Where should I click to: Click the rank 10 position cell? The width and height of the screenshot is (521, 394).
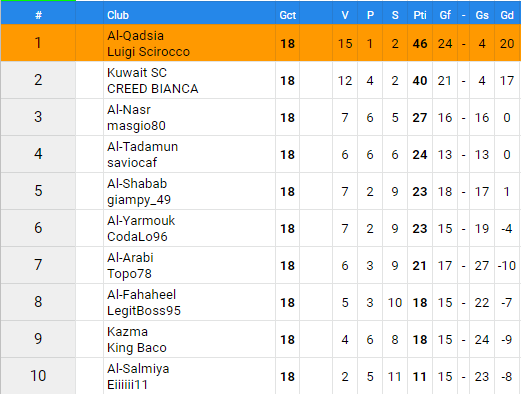[38, 376]
